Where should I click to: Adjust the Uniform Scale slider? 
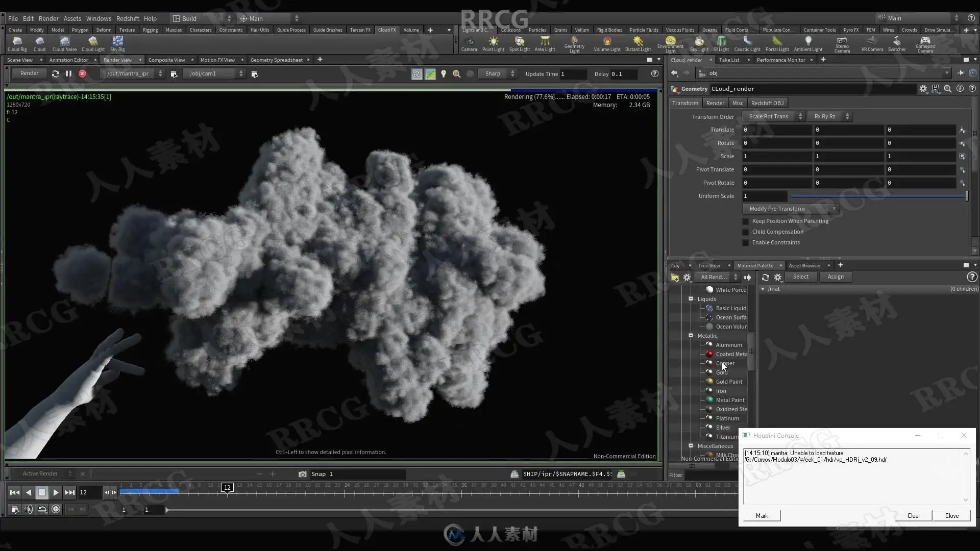click(x=878, y=196)
